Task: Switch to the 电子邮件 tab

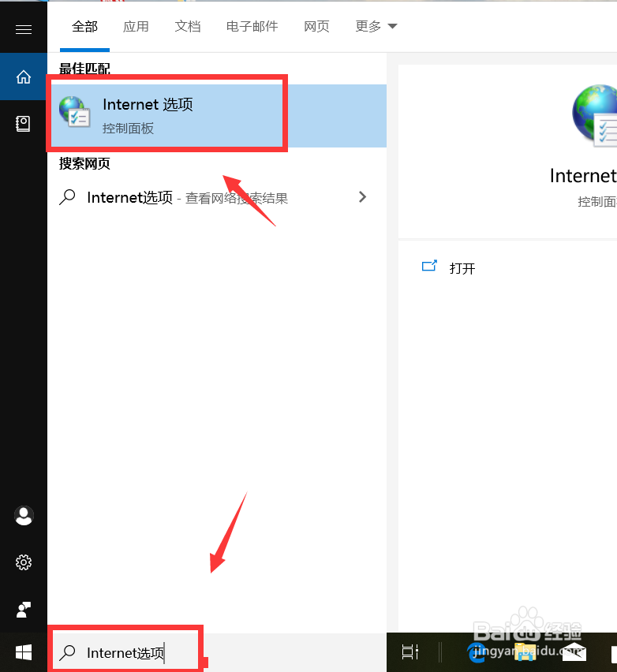Action: click(252, 27)
